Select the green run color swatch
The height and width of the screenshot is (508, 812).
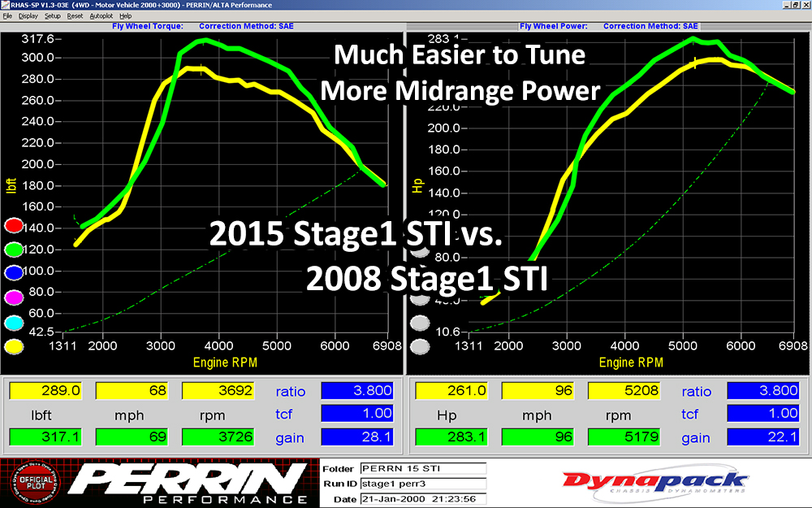click(x=14, y=250)
